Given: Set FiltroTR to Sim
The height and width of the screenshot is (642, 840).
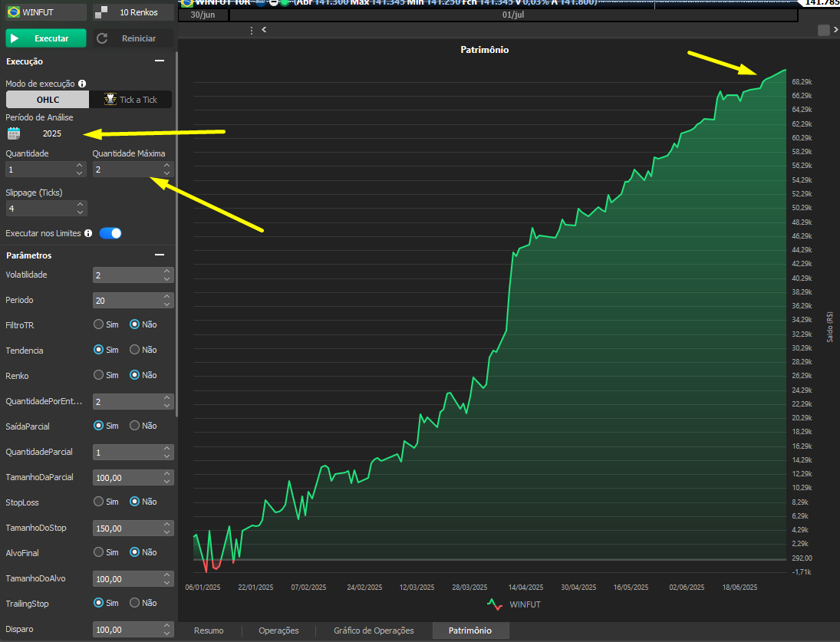Looking at the screenshot, I should (98, 324).
